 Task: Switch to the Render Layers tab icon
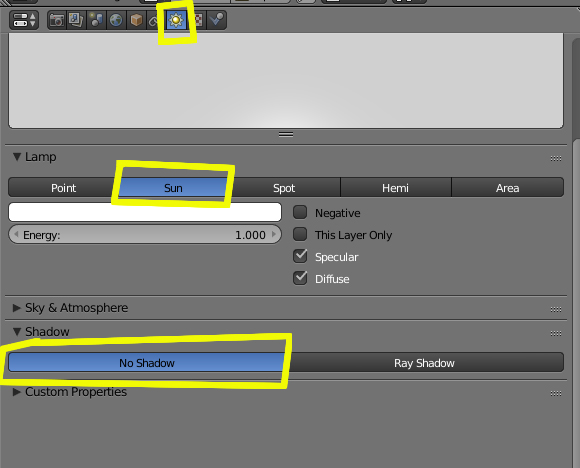pyautogui.click(x=76, y=20)
